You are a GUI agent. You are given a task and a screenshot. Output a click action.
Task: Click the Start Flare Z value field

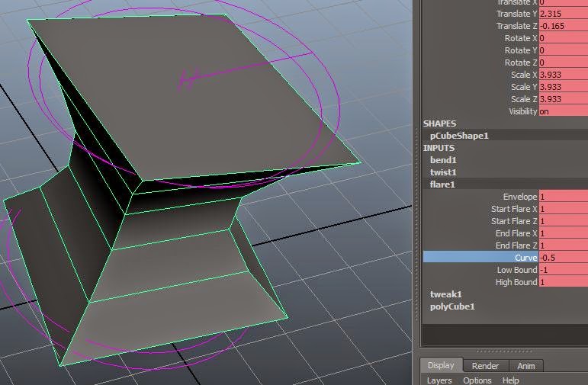click(564, 221)
